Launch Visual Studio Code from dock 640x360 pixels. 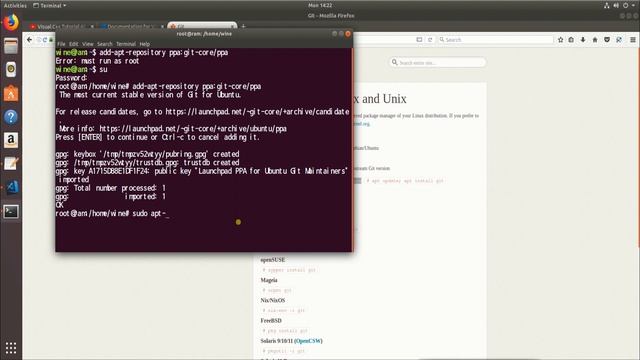[x=11, y=187]
